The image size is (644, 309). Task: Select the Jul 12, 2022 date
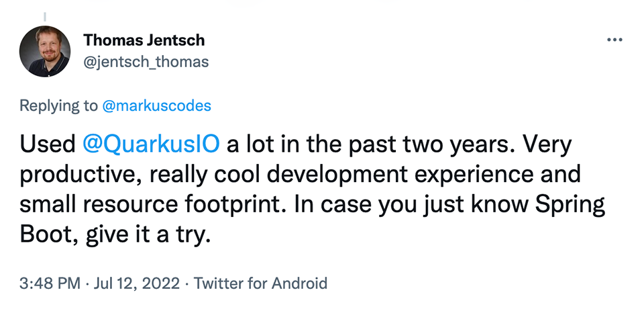136,283
